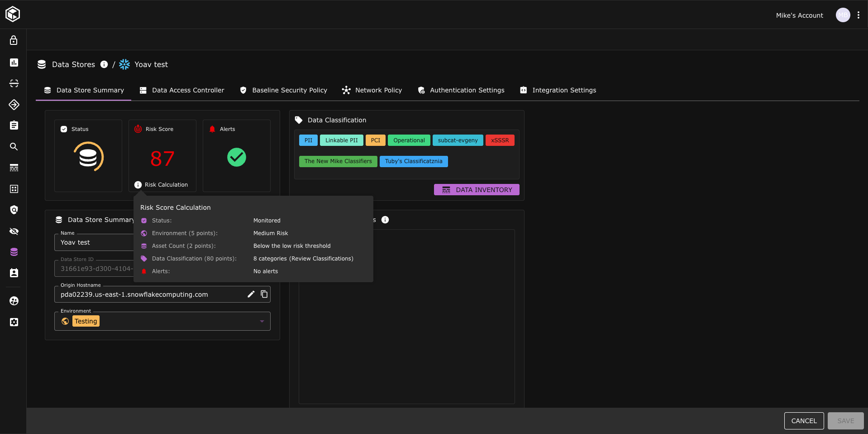Expand the Environment dropdown arrow
Viewport: 868px width, 434px height.
[x=262, y=321]
